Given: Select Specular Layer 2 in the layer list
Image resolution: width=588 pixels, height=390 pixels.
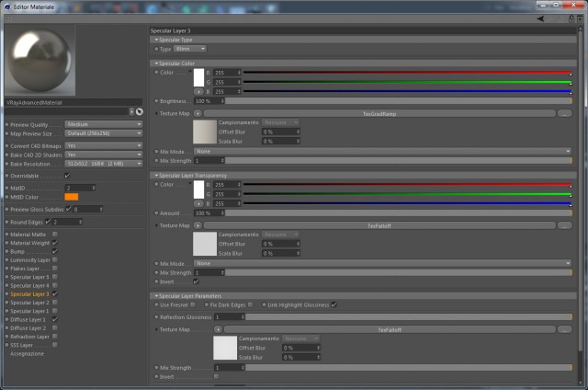Looking at the screenshot, I should point(29,303).
